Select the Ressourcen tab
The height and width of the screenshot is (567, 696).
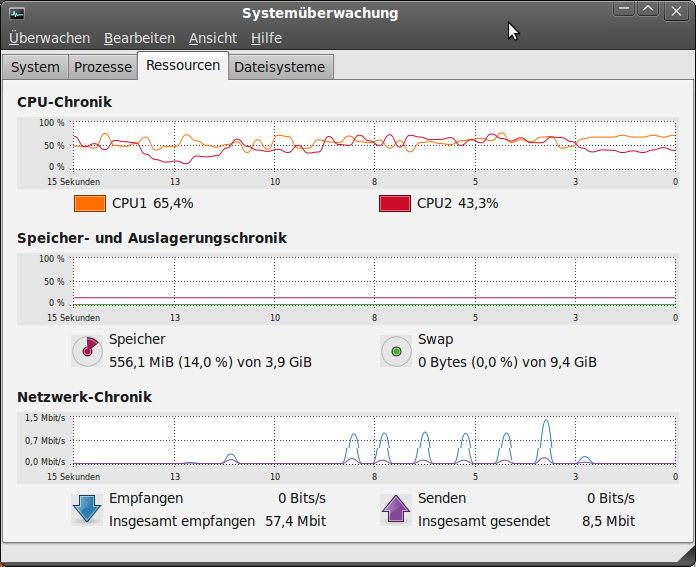click(183, 65)
